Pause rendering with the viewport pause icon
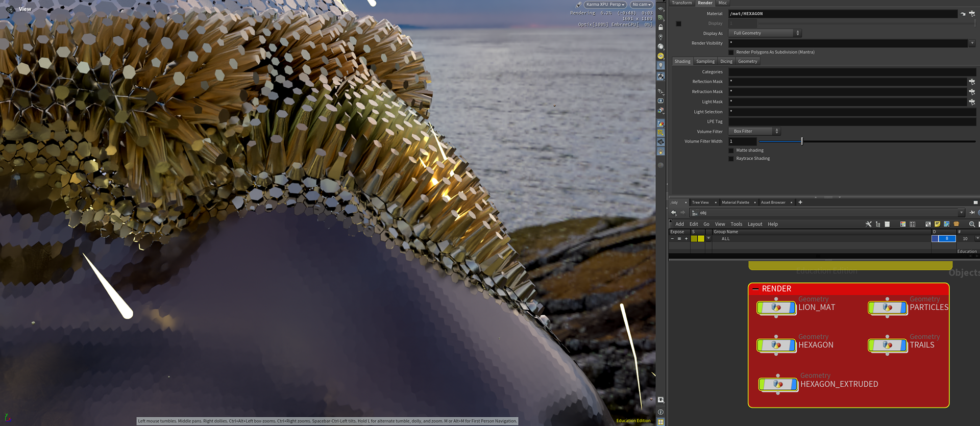The width and height of the screenshot is (980, 426). click(x=660, y=101)
